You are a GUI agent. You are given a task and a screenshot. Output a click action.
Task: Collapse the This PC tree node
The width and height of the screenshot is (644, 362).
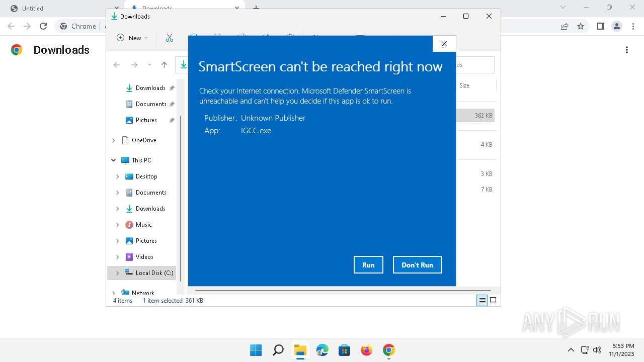[x=114, y=160]
